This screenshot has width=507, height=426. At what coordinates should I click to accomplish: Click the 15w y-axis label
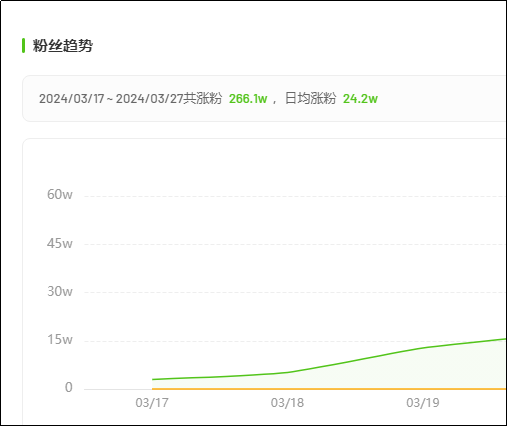(60, 339)
